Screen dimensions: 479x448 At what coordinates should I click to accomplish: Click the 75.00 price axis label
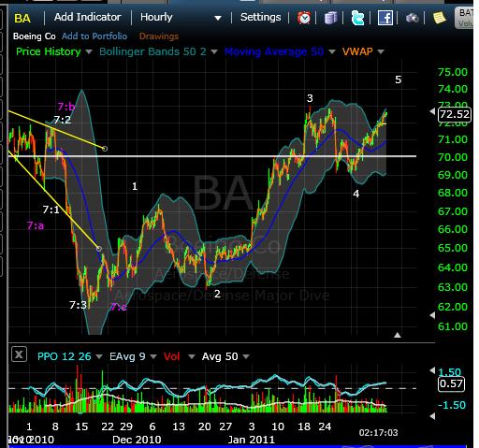pos(453,72)
